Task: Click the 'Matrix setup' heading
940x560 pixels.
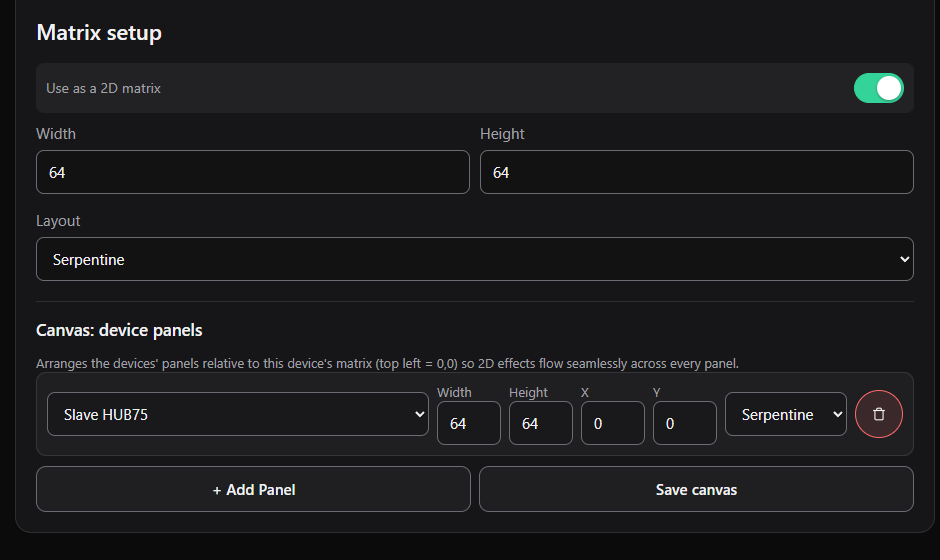Action: (99, 33)
